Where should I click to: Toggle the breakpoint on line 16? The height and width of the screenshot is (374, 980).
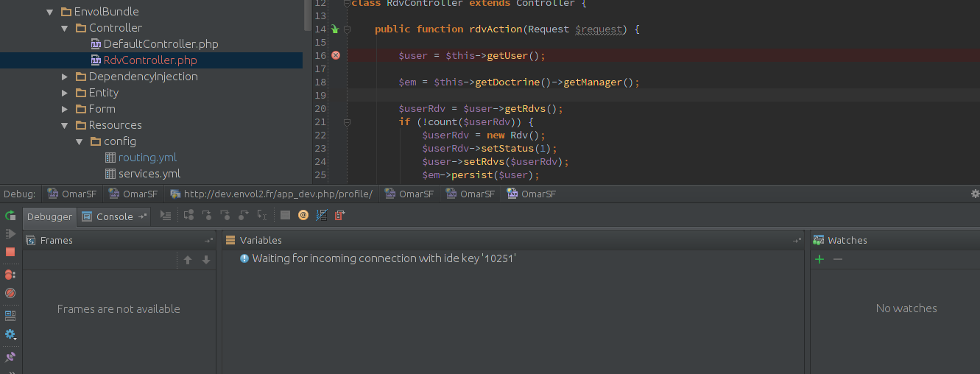(336, 55)
